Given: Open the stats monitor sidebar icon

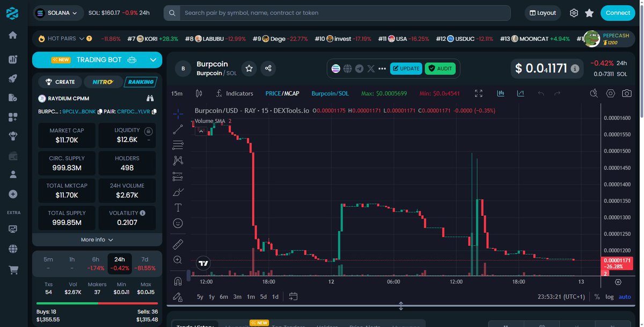Looking at the screenshot, I should (x=13, y=229).
